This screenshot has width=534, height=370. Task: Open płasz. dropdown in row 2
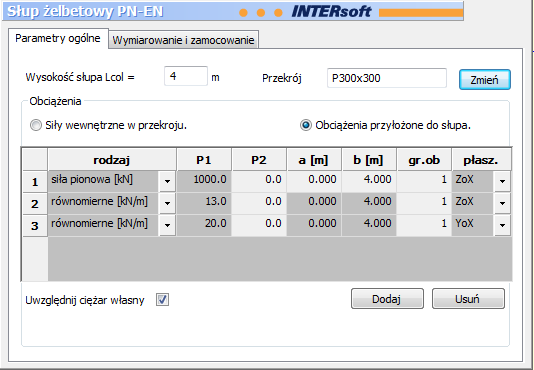click(502, 203)
